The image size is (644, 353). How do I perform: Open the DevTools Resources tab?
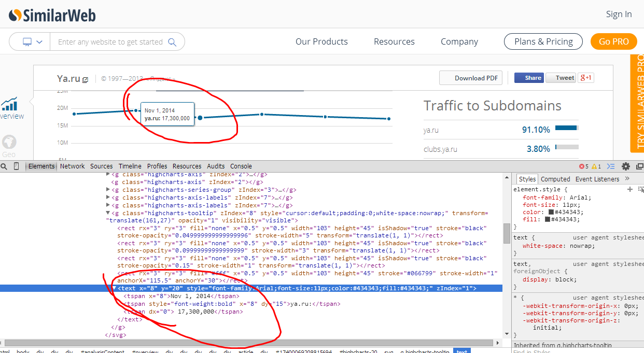187,166
